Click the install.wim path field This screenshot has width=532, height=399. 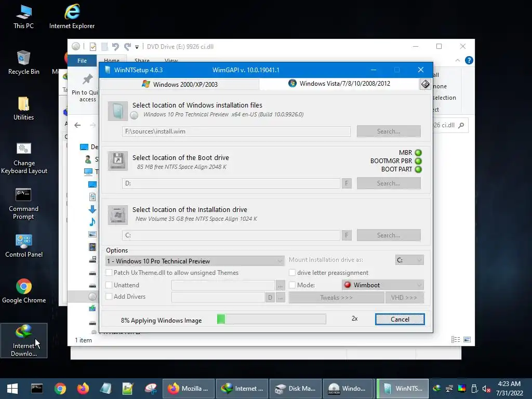click(236, 131)
